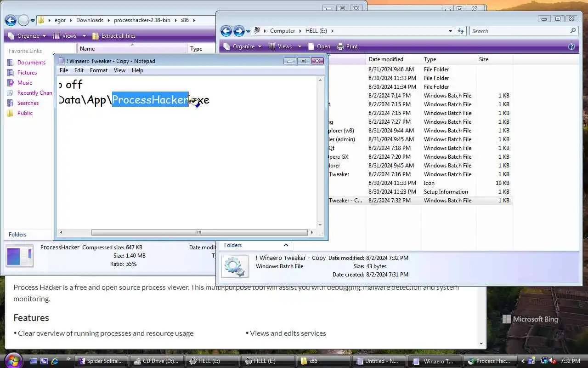588x368 pixels.
Task: Click the search magnifier icon in HELL (E:)
Action: [573, 31]
